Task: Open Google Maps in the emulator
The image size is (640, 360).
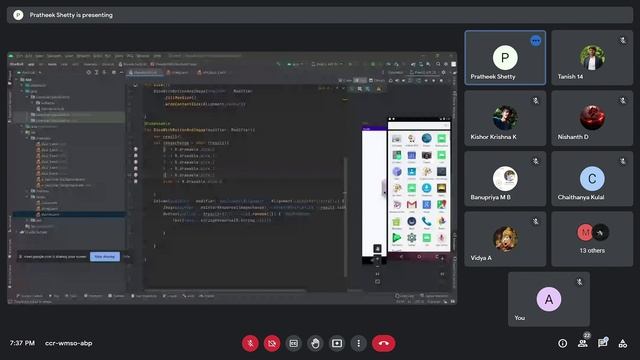Action: tap(441, 204)
